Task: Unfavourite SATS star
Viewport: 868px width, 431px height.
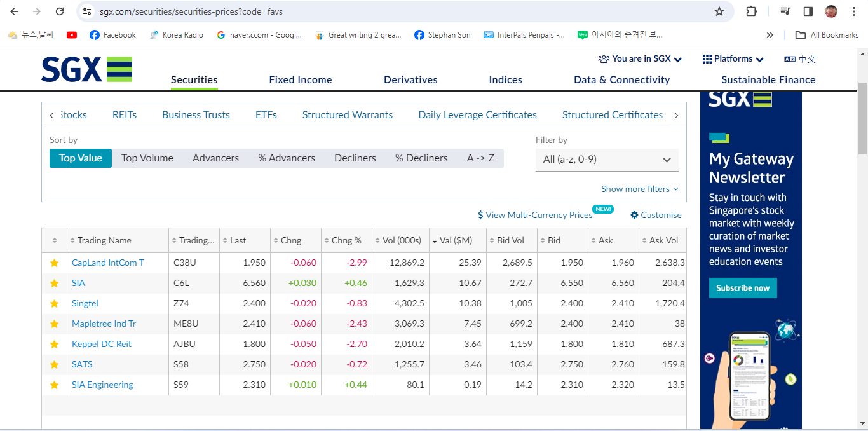Action: pyautogui.click(x=54, y=364)
